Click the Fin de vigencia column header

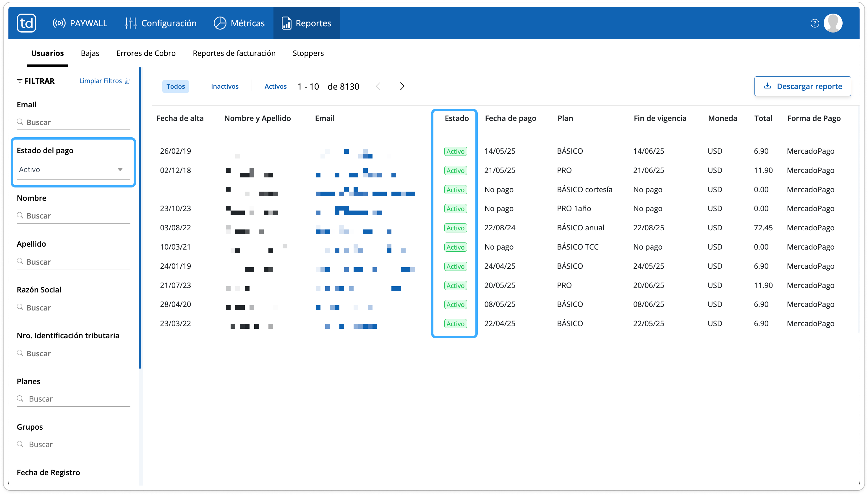(x=660, y=118)
